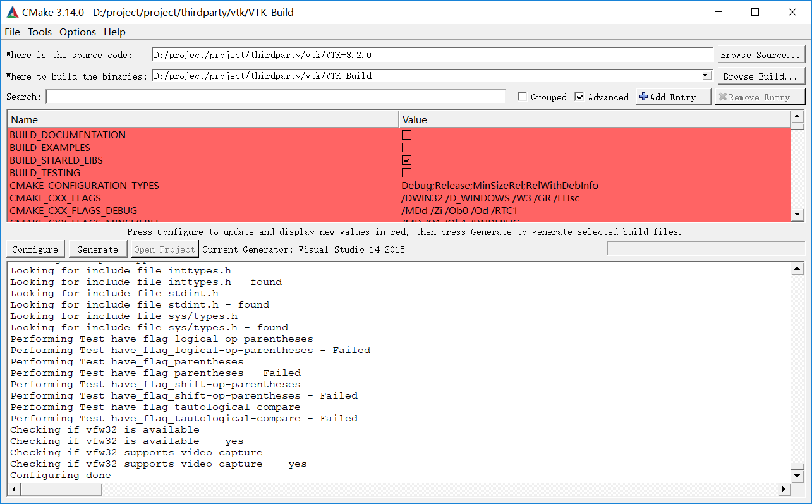The image size is (812, 504).
Task: Enable the Grouped checkbox
Action: (x=522, y=96)
